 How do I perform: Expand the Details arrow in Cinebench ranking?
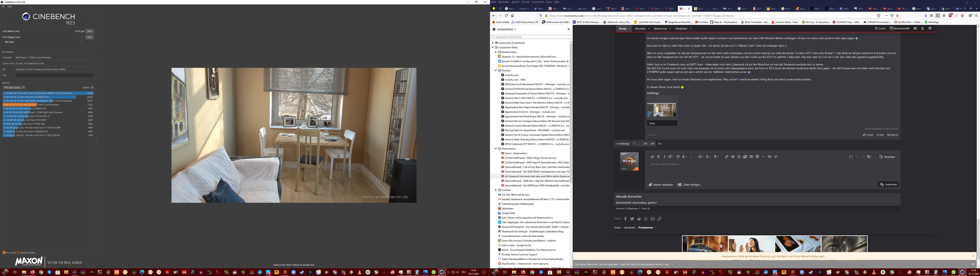pos(92,87)
